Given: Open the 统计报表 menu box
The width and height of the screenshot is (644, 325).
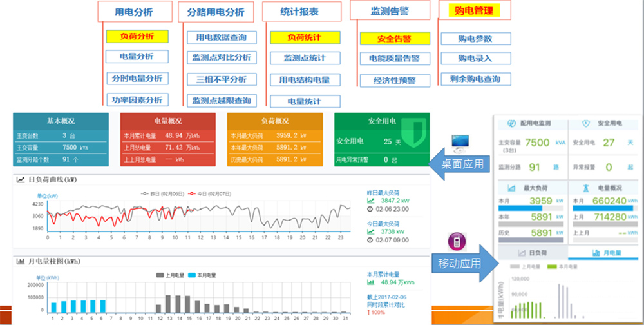Looking at the screenshot, I should (302, 12).
